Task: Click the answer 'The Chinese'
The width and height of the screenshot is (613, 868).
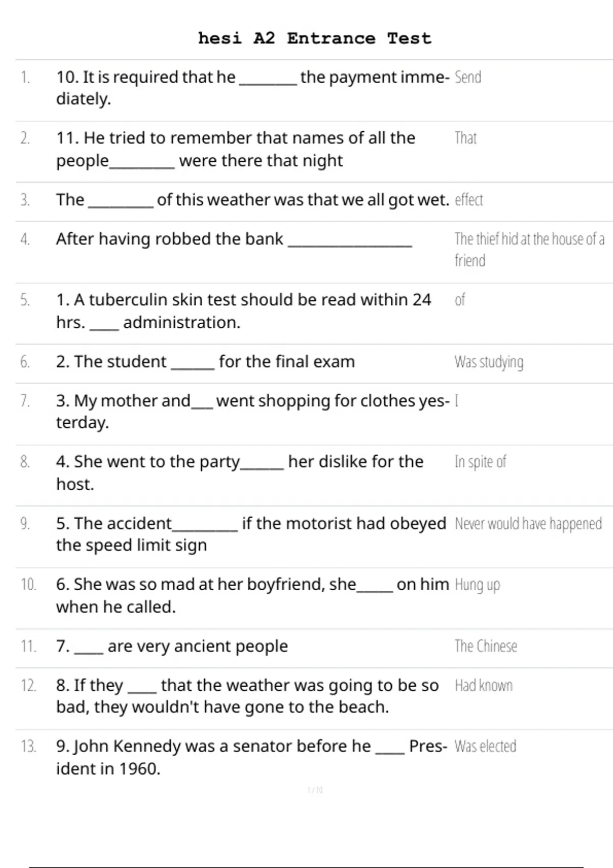Action: (486, 646)
